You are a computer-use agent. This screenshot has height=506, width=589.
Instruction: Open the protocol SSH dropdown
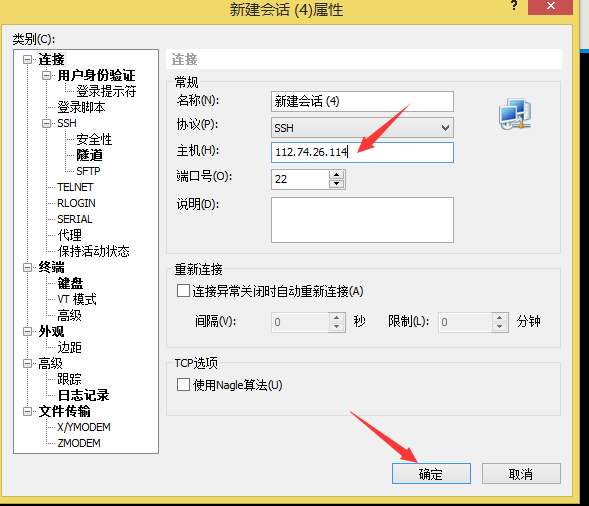[x=362, y=128]
